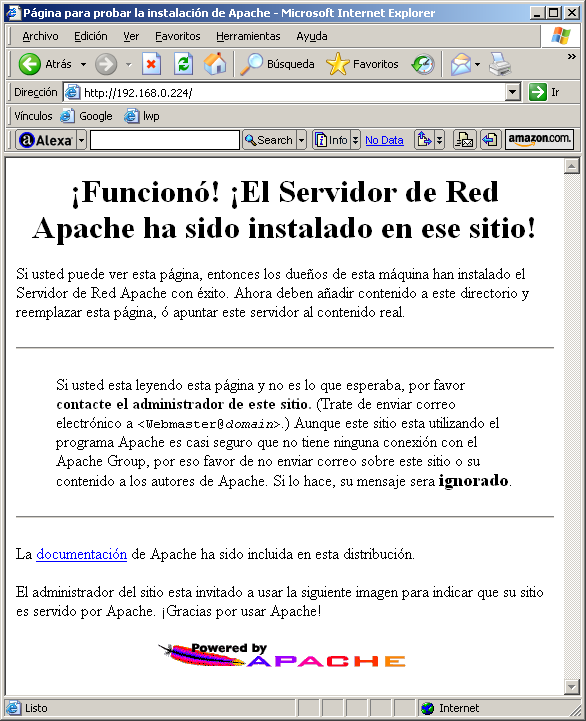Open the Edición menu
The height and width of the screenshot is (721, 586).
(91, 36)
